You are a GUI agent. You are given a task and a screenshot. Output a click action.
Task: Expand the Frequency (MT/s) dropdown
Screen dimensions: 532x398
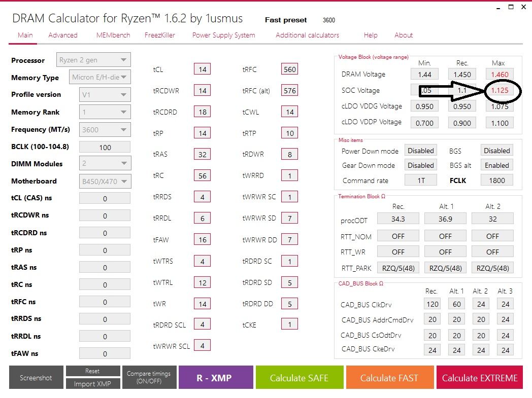coord(105,130)
